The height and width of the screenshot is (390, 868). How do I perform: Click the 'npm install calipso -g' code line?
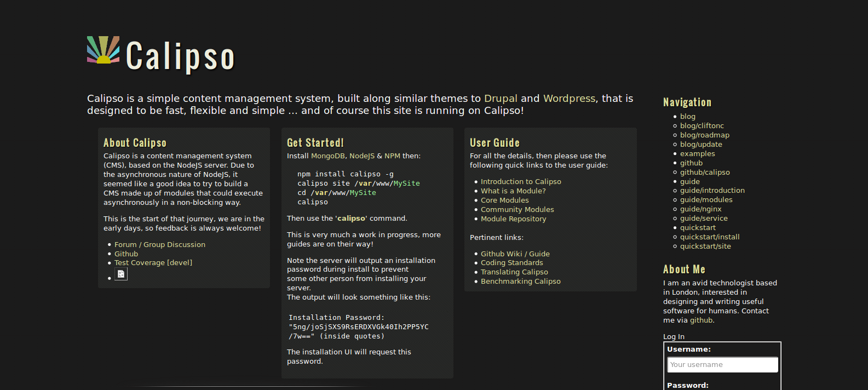point(346,174)
